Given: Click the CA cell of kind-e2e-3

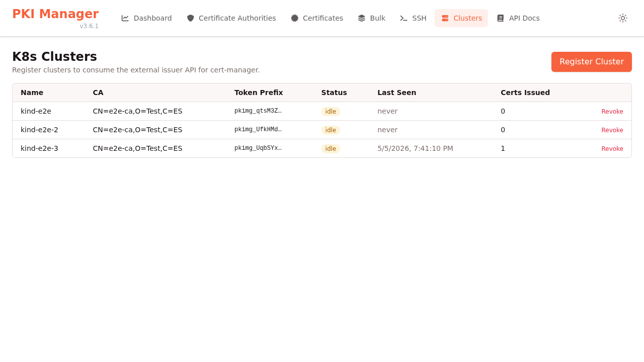Looking at the screenshot, I should (x=137, y=148).
